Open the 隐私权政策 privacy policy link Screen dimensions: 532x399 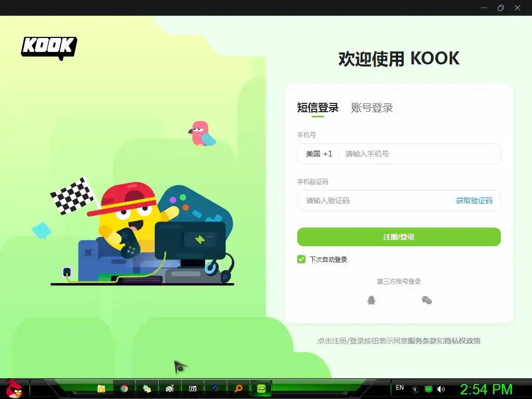[462, 341]
